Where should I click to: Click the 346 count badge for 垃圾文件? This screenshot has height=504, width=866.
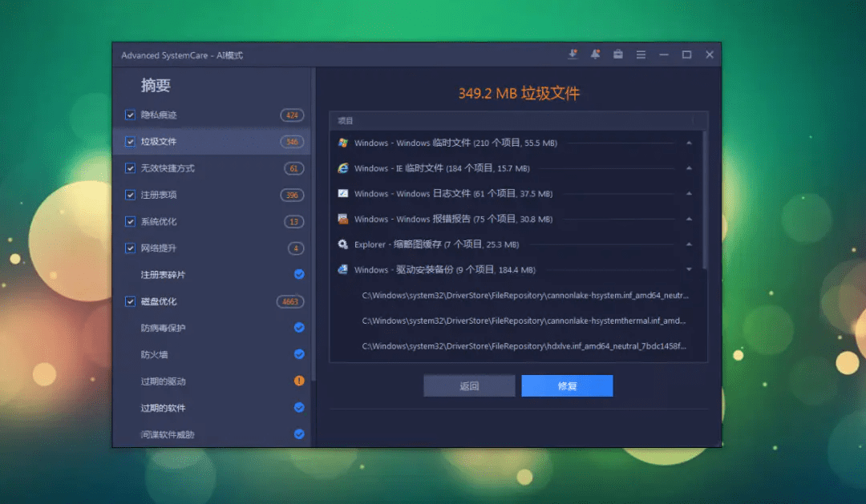tap(292, 142)
